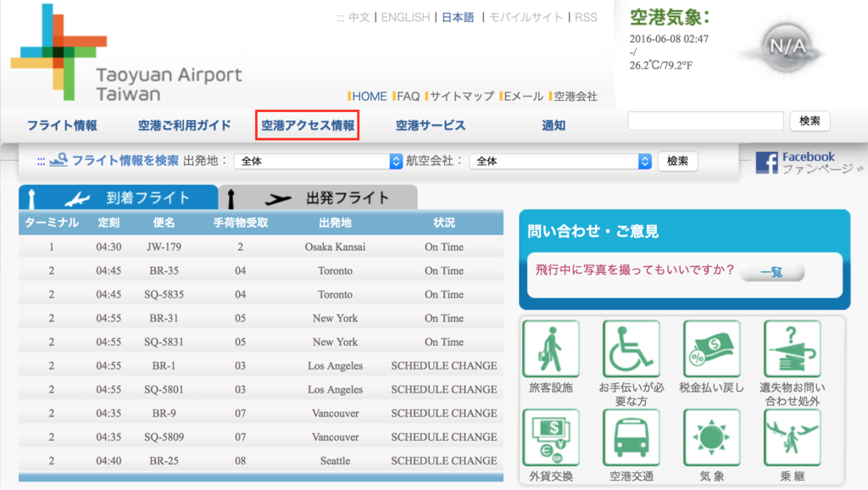
Task: Select the 外貨交換 currency exchange icon
Action: (551, 437)
